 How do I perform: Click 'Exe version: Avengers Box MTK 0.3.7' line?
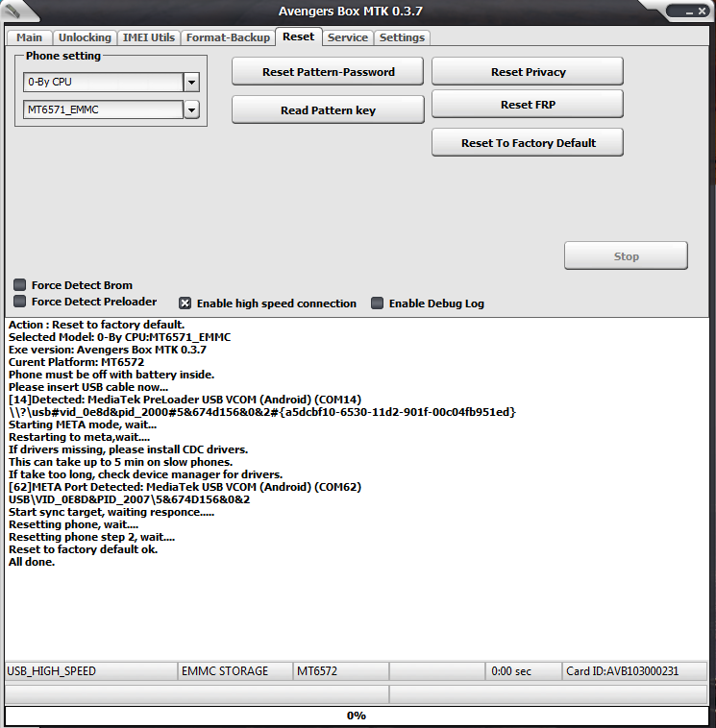click(x=108, y=350)
